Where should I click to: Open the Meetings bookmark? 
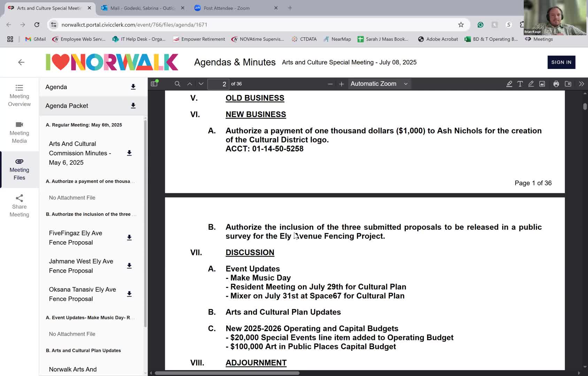[x=539, y=39]
